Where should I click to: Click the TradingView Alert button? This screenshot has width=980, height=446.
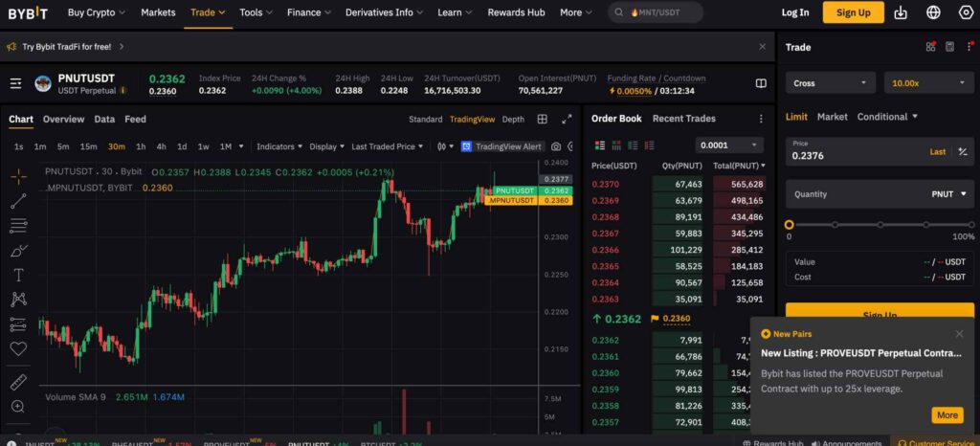tap(502, 146)
